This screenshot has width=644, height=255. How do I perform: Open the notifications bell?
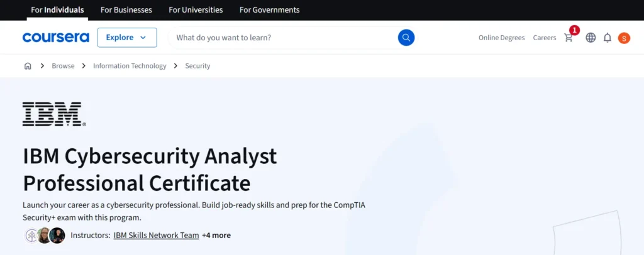(608, 38)
